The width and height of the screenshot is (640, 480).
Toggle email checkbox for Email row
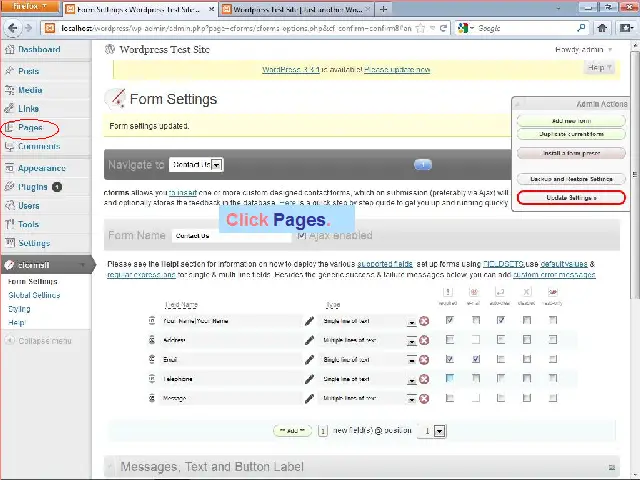pos(476,359)
